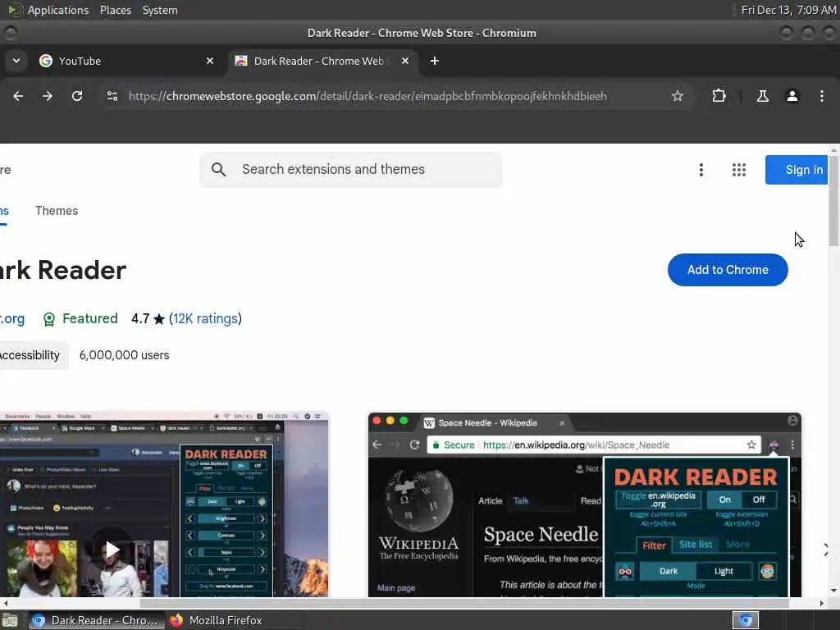Select the Dark Reader - Chrome Web Store tab
Screen dimensions: 840x630
pyautogui.click(x=323, y=61)
